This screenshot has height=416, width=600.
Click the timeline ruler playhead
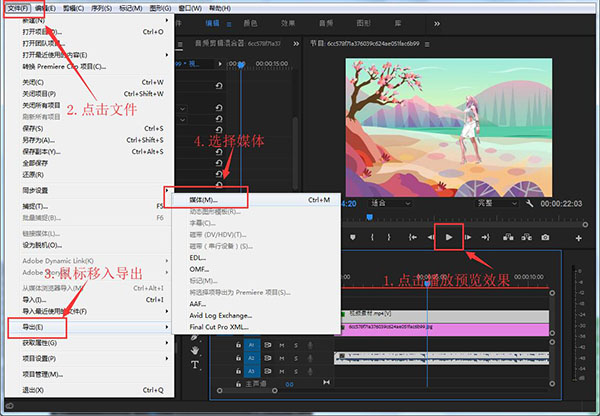(427, 284)
